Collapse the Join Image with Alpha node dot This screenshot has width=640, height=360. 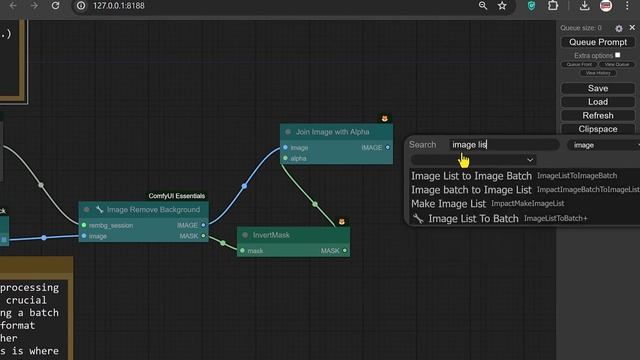[288, 132]
